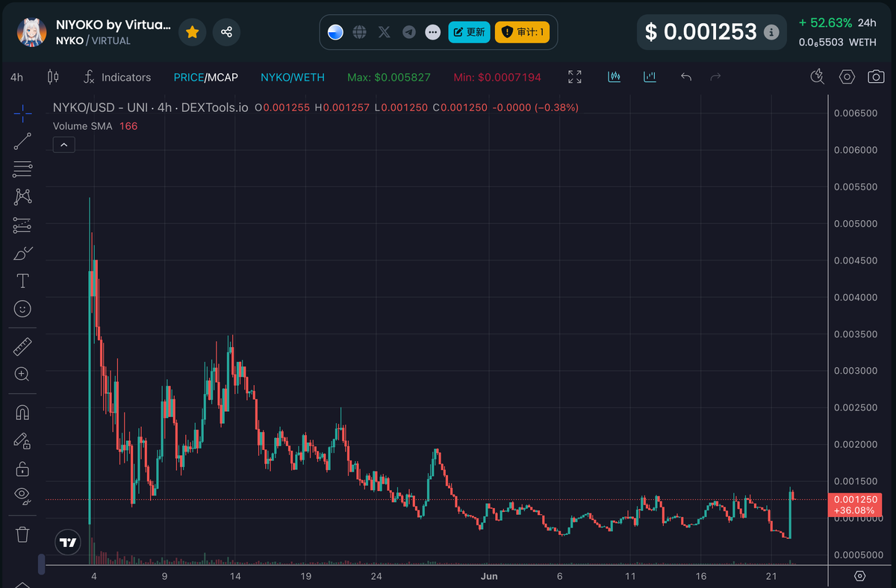Select the crosshair cursor tool
The width and height of the screenshot is (896, 588).
tap(22, 114)
